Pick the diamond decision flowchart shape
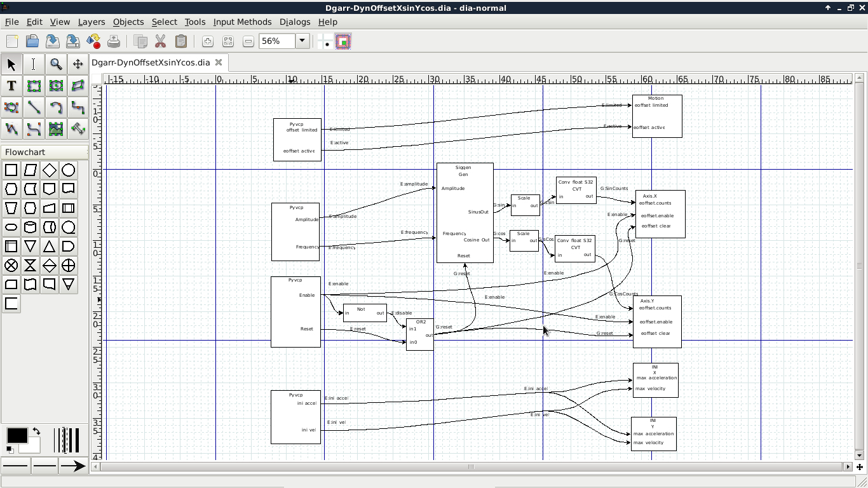Viewport: 868px width, 488px height. 49,170
